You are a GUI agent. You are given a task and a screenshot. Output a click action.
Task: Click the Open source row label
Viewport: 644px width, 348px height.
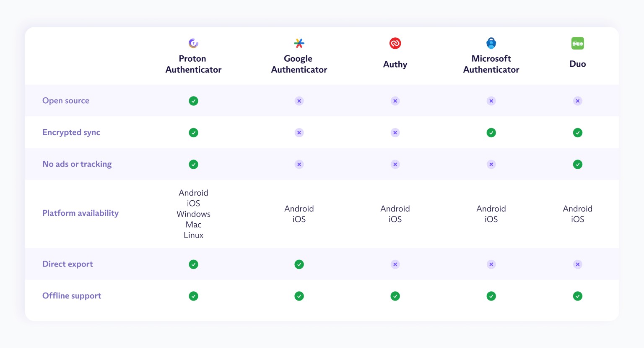point(66,101)
